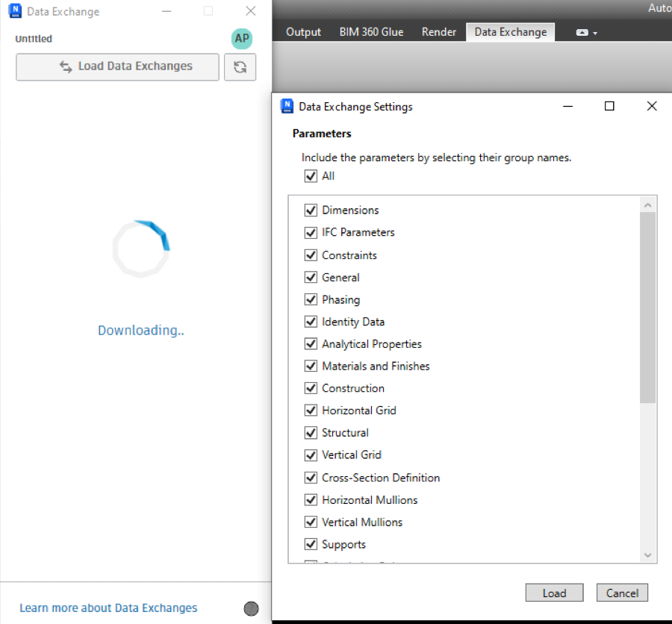Screen dimensions: 672x624
Task: Open the AP user avatar
Action: tap(242, 39)
